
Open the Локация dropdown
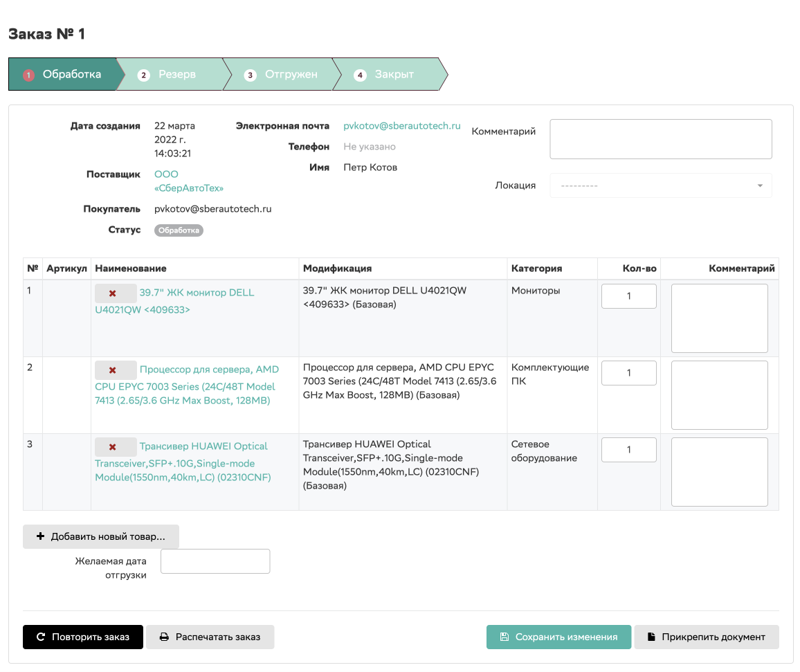point(660,185)
